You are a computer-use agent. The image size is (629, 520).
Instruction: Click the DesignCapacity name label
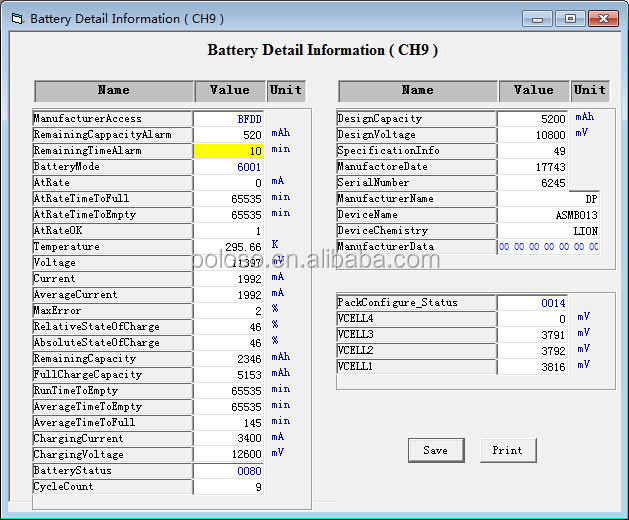416,119
